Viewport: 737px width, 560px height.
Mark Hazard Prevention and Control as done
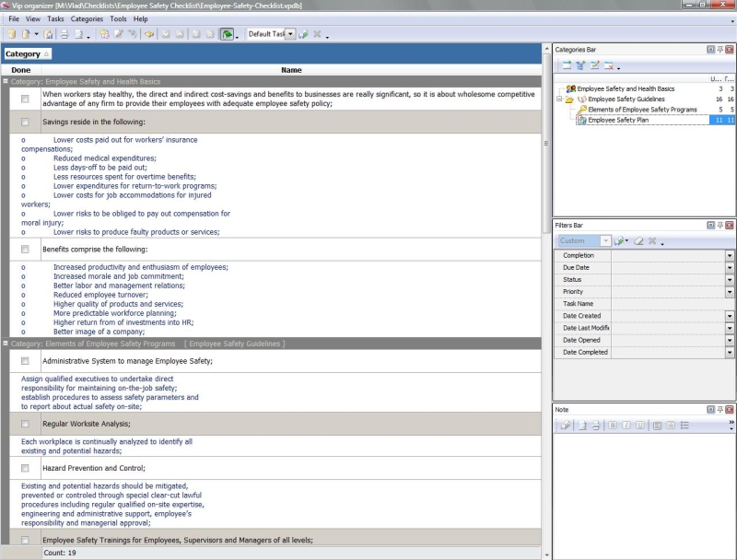tap(25, 469)
